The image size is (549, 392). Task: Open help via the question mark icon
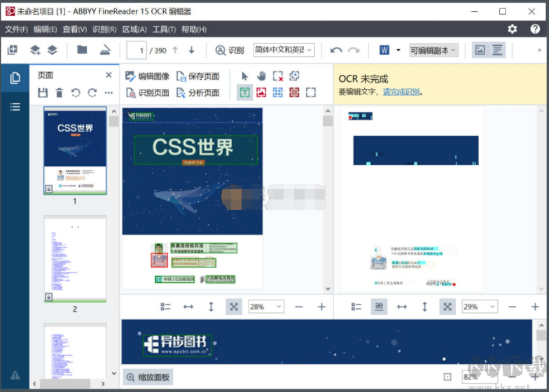(x=535, y=29)
